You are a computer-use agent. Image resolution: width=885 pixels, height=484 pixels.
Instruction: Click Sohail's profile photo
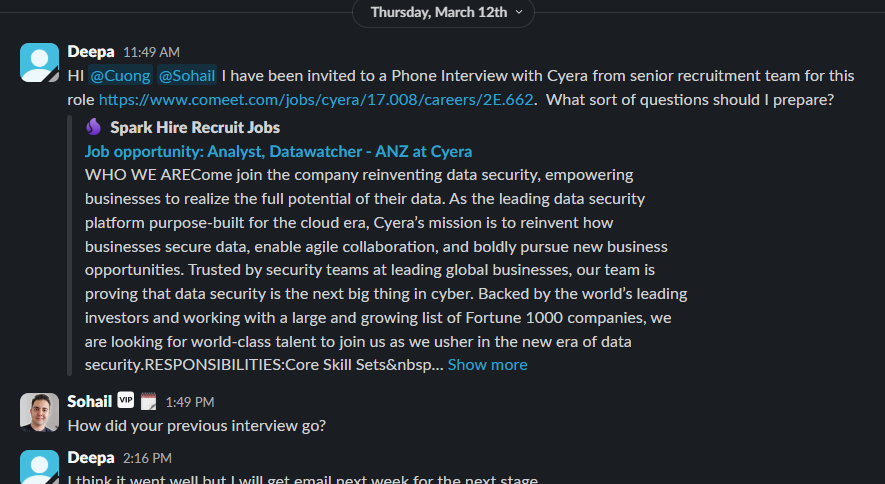39,412
